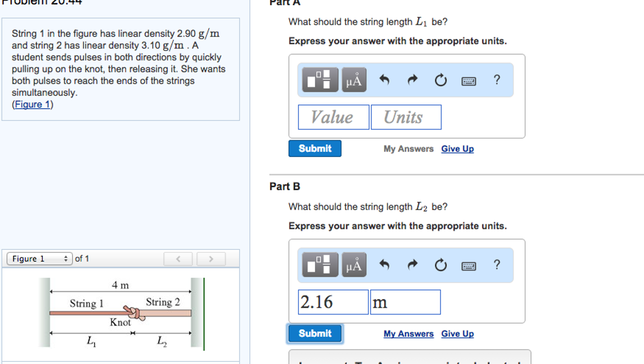Open the Figure 1 link in the problem statement

point(32,104)
